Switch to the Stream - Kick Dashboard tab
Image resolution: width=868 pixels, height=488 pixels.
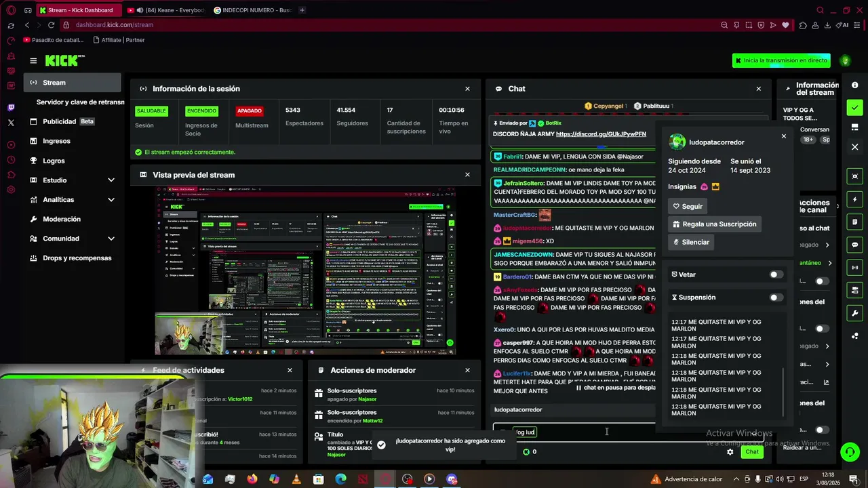(78, 10)
